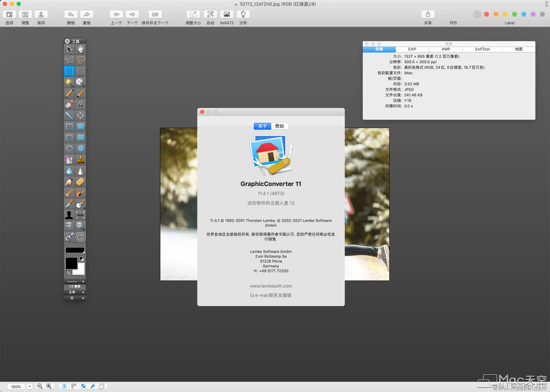The image size is (550, 392).
Task: Pick the rubber stamp clone tool
Action: pyautogui.click(x=80, y=160)
